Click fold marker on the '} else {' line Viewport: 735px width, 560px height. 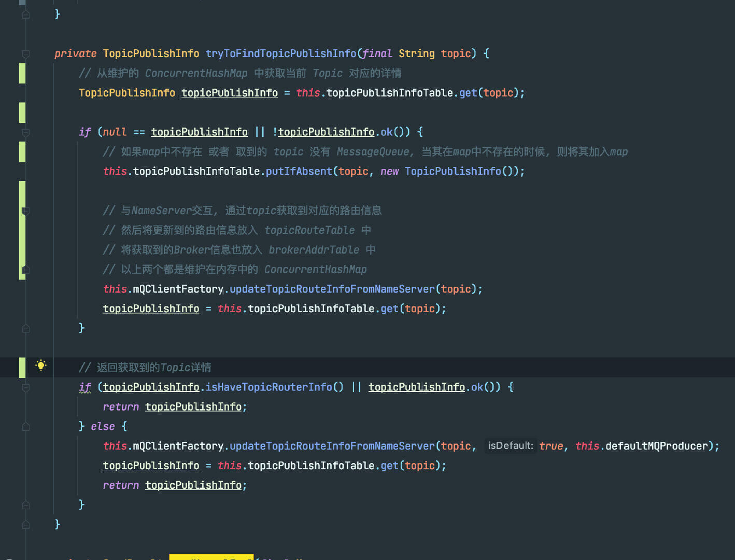25,427
